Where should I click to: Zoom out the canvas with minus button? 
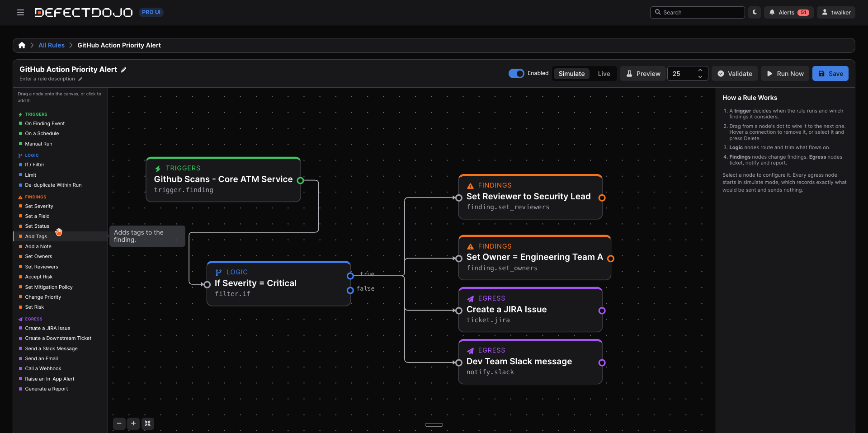click(x=119, y=424)
